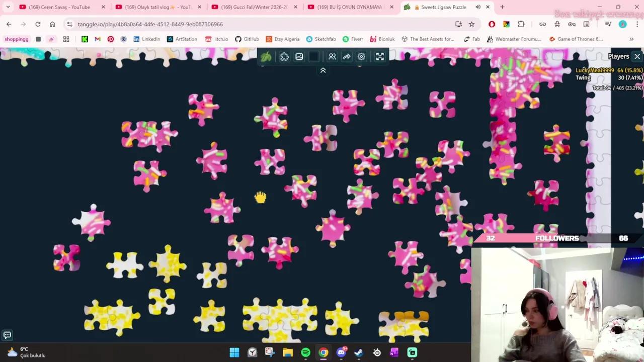Open The Best Assets for bookmark

[428, 39]
